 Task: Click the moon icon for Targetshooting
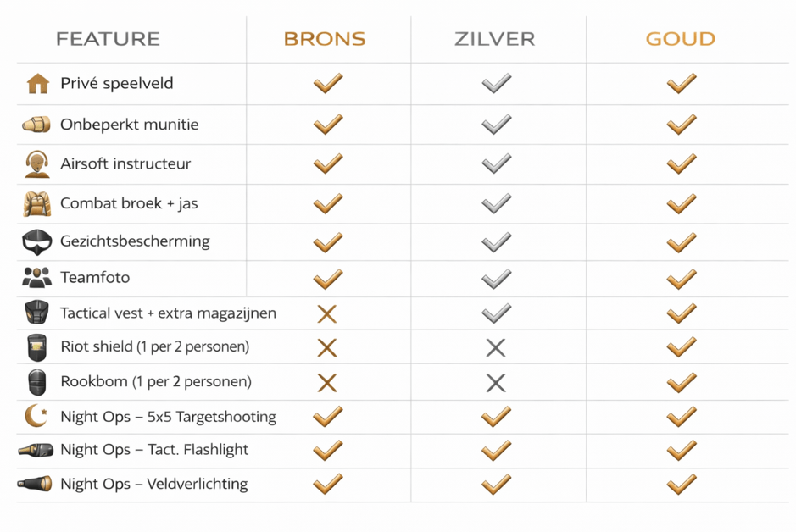pyautogui.click(x=36, y=416)
